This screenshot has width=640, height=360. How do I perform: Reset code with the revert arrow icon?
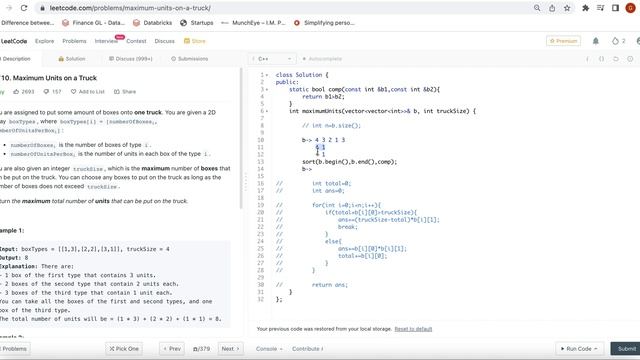616,59
